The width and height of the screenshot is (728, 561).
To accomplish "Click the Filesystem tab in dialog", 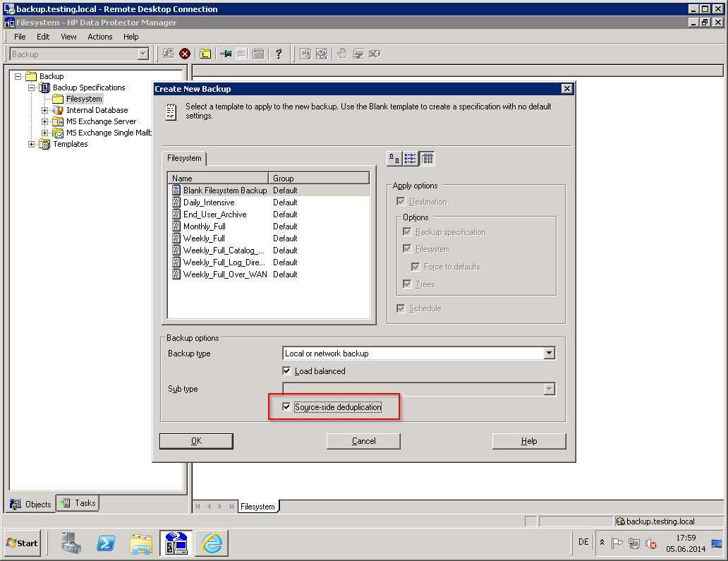I will point(184,158).
